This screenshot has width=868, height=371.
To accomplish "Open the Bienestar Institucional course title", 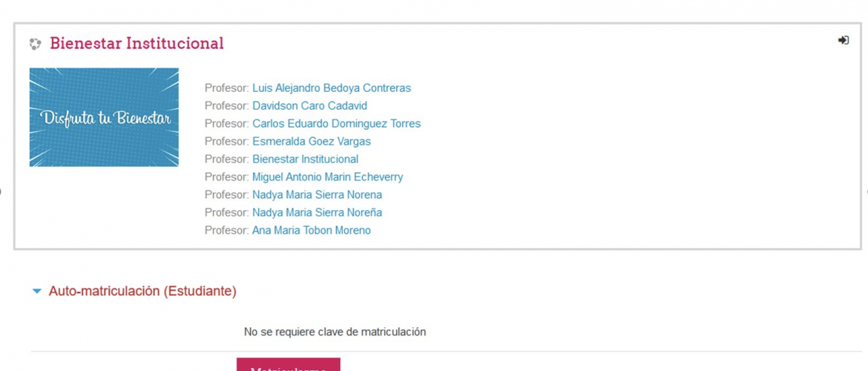I will click(x=137, y=43).
